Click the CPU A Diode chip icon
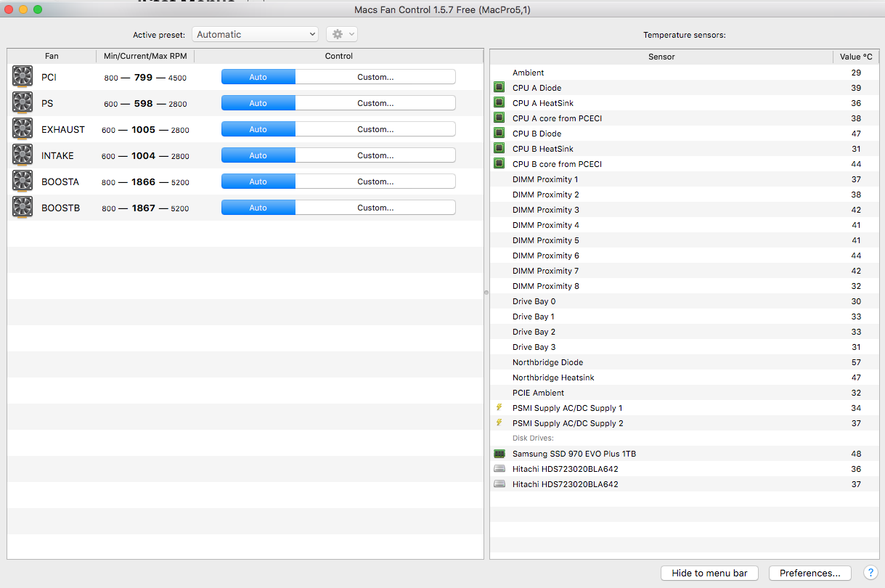 tap(499, 87)
